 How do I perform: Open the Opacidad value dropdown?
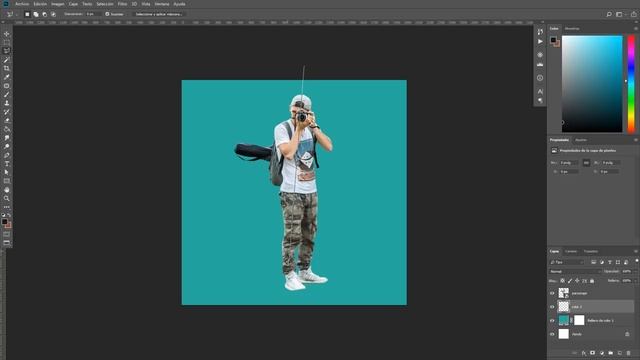(x=636, y=271)
